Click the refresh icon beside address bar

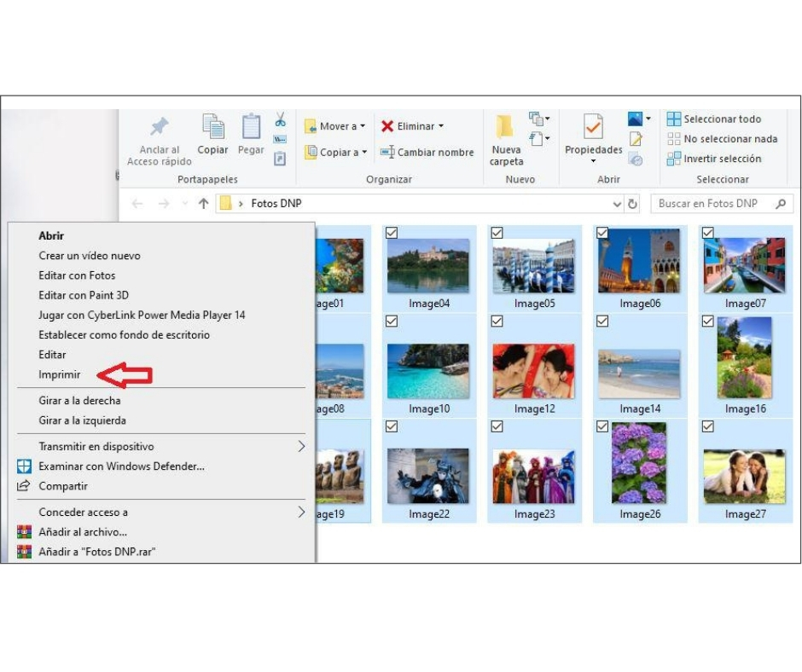pos(633,204)
